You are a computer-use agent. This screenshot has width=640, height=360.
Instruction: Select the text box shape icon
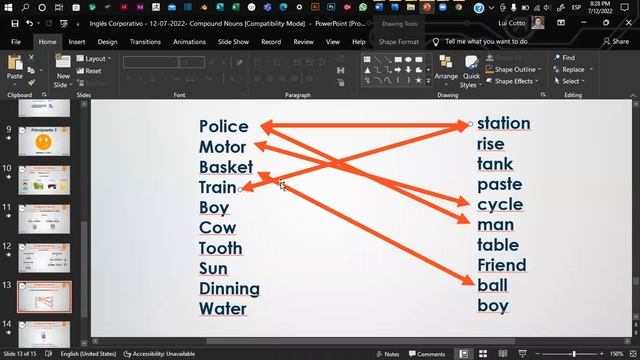tap(367, 60)
